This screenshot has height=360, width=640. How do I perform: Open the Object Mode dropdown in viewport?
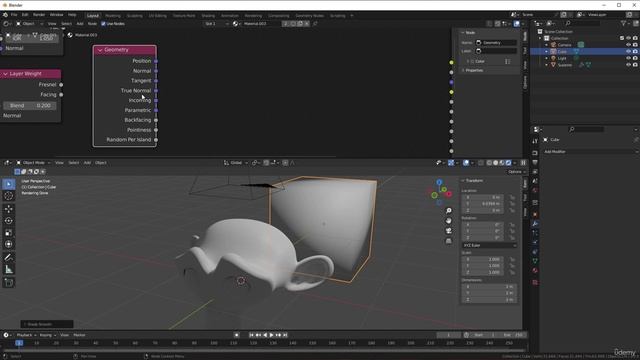tap(33, 163)
